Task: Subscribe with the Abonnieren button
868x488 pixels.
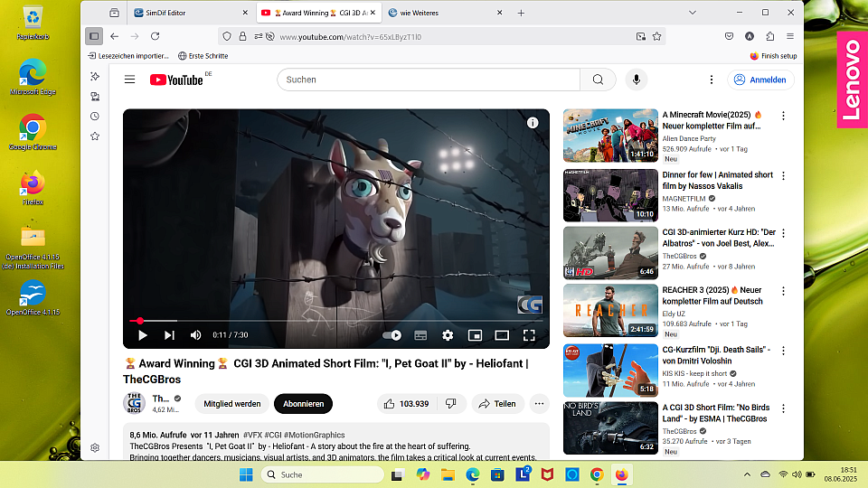Action: 304,404
